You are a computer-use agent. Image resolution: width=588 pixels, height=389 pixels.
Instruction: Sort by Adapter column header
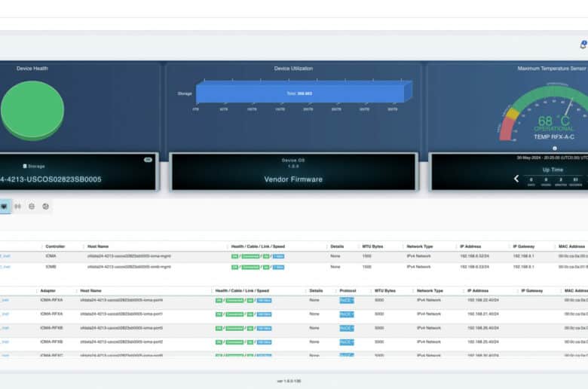(x=47, y=291)
